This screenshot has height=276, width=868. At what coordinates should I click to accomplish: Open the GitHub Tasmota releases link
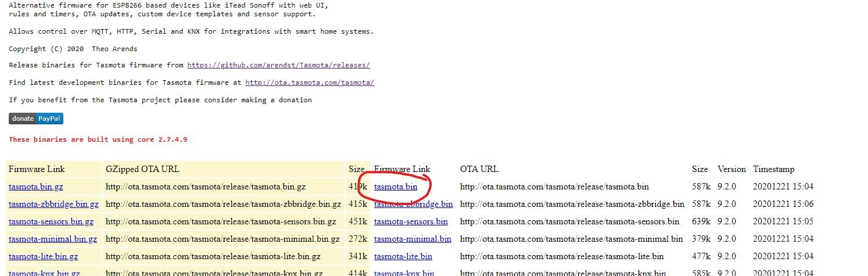click(278, 65)
